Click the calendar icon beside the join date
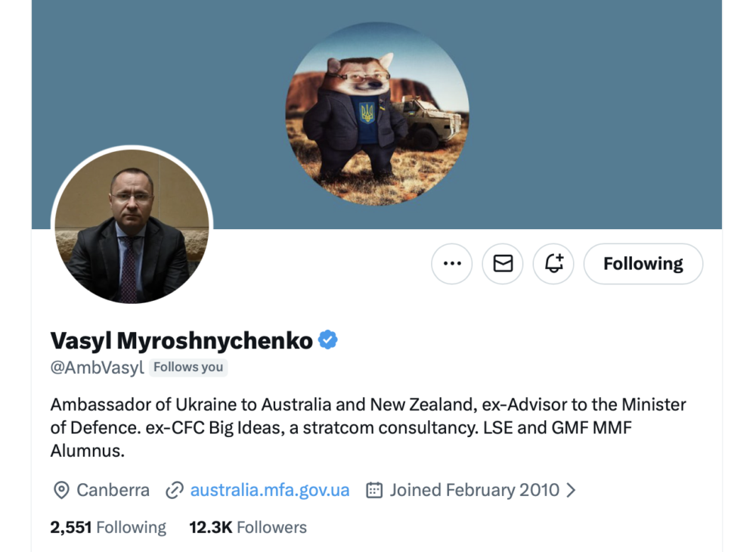Viewport: 756px width, 552px height. click(x=374, y=490)
